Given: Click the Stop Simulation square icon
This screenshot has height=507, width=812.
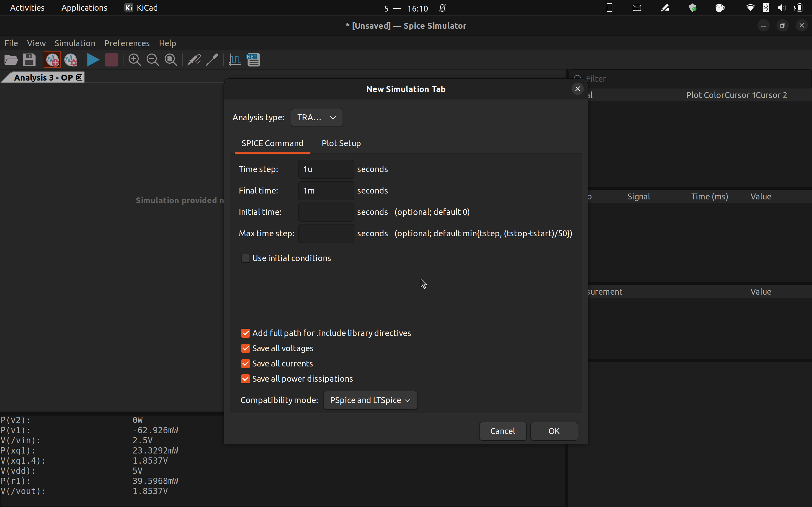Looking at the screenshot, I should pos(111,60).
